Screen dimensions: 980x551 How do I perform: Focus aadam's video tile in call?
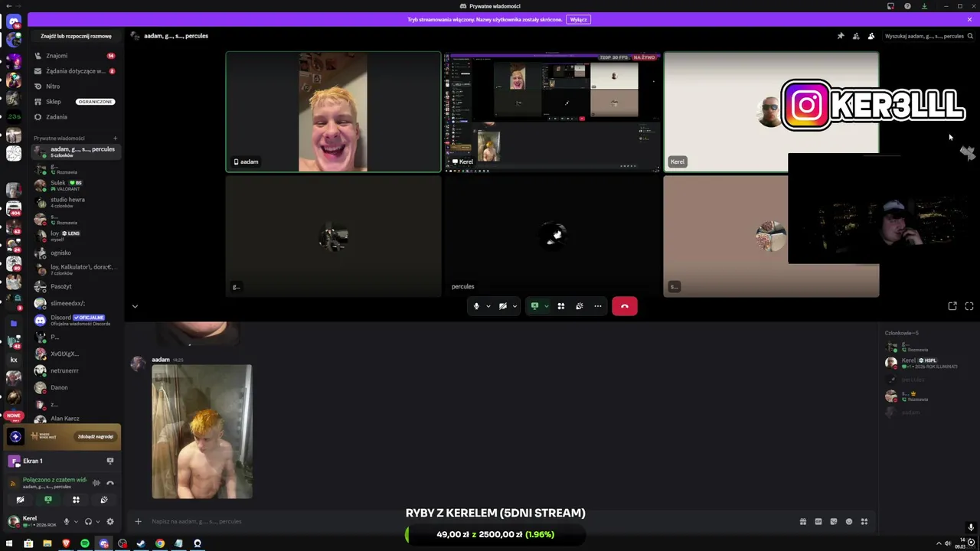pos(333,112)
